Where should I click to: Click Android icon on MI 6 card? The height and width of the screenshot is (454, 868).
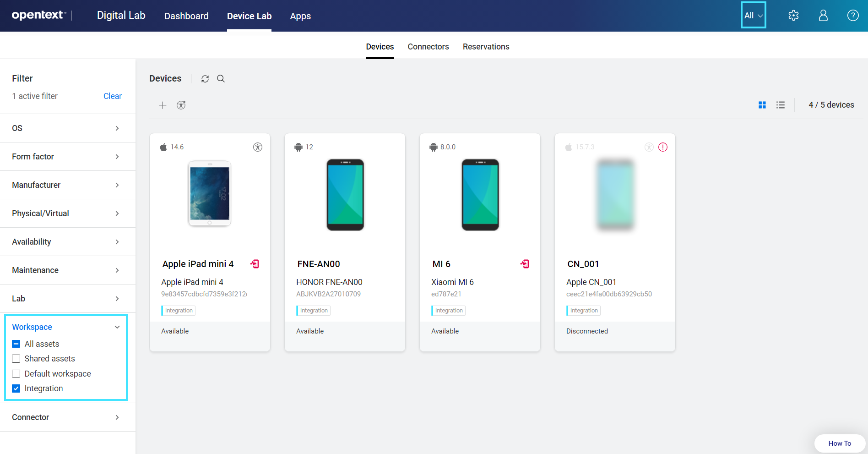[434, 147]
